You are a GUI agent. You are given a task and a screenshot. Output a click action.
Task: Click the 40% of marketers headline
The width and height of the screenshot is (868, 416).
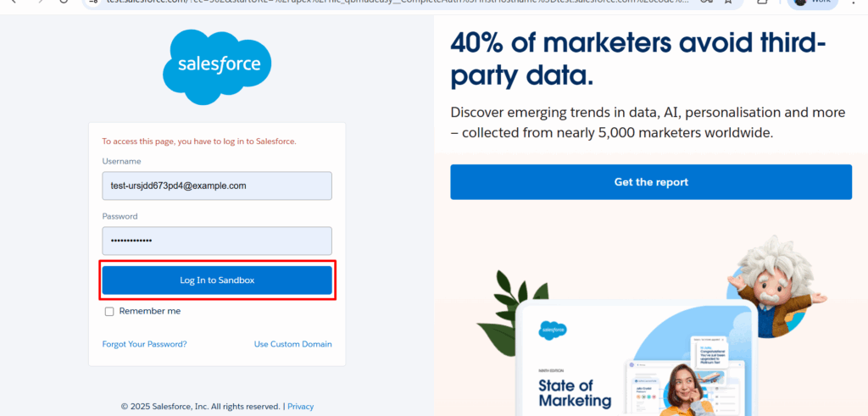tap(637, 58)
